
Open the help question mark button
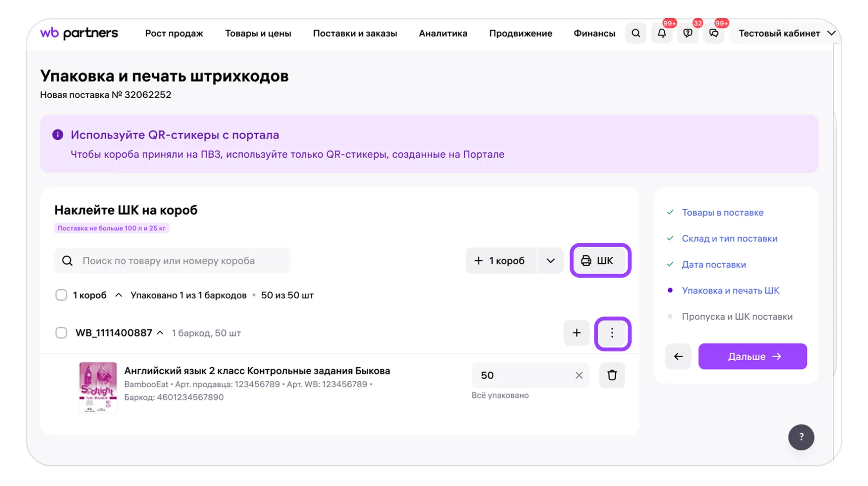(801, 437)
